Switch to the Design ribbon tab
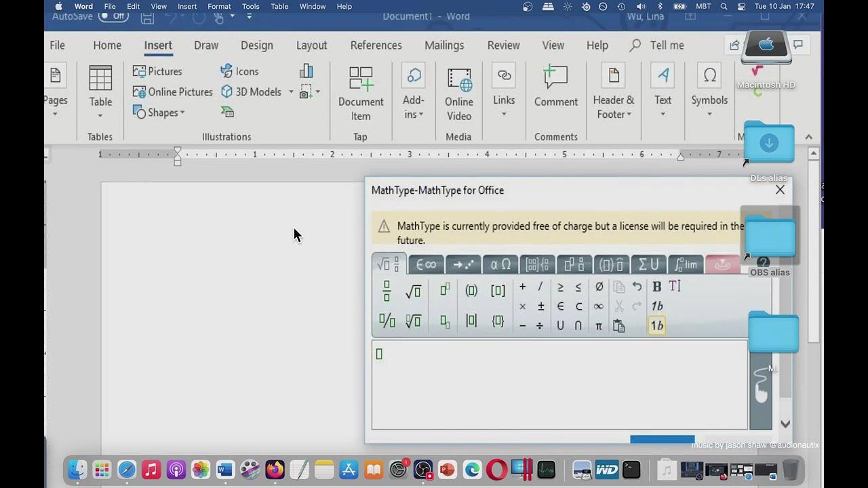Screen dimensions: 868x488 257,45
